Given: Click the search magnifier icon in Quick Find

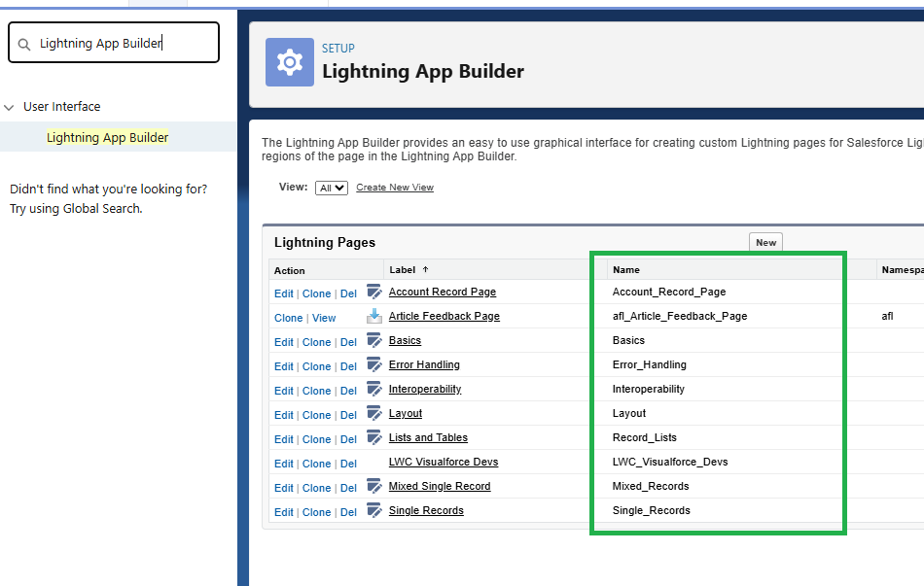Looking at the screenshot, I should [x=24, y=44].
